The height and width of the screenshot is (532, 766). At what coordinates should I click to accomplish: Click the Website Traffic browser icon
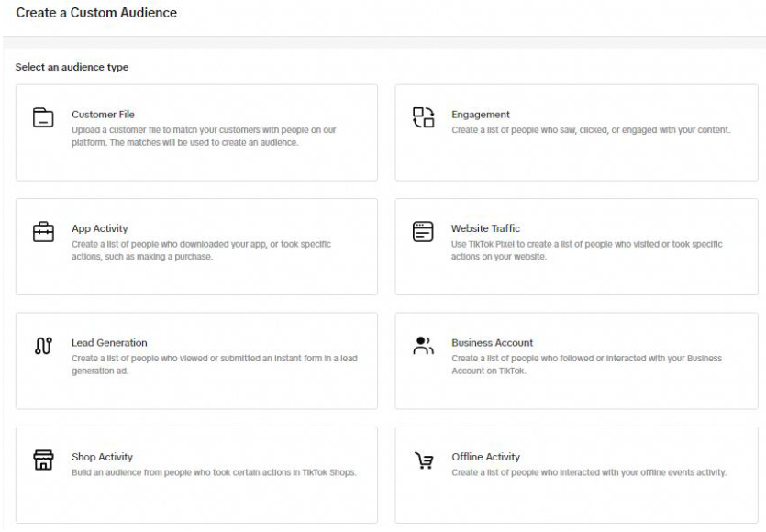pyautogui.click(x=422, y=232)
